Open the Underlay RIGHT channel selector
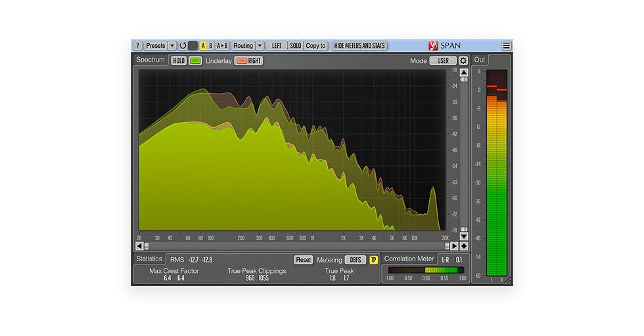This screenshot has width=644, height=336. click(x=249, y=61)
